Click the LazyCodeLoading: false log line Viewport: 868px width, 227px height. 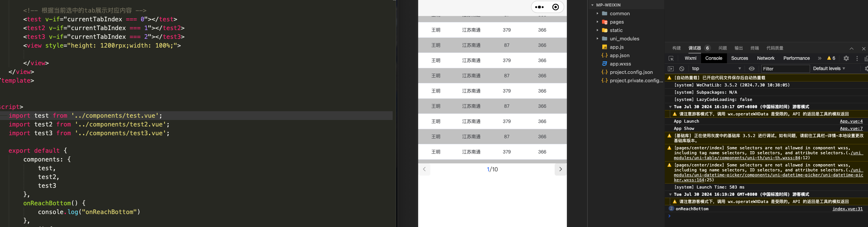click(713, 99)
